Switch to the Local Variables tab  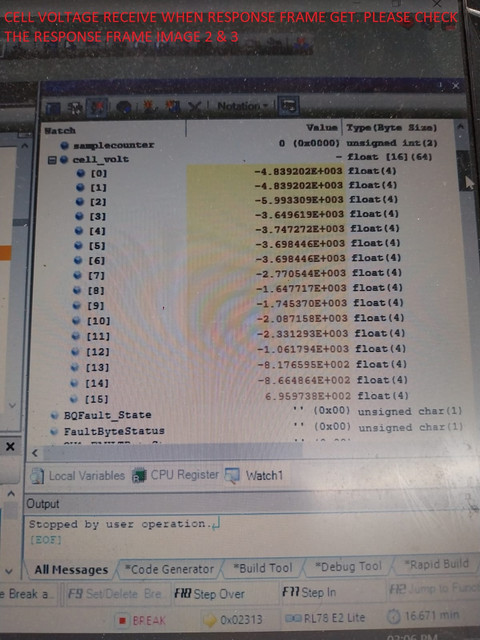click(x=78, y=476)
